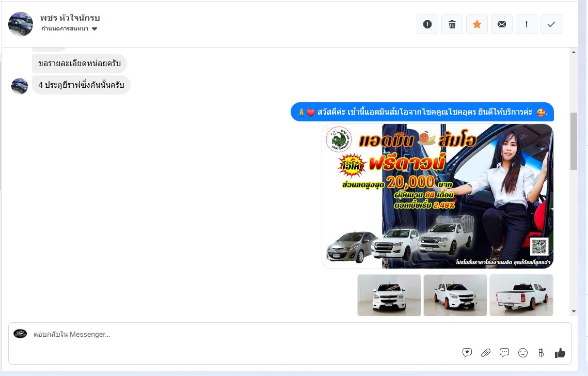Mark conversation as spam with circled exclamation icon
The width and height of the screenshot is (588, 376).
click(427, 24)
